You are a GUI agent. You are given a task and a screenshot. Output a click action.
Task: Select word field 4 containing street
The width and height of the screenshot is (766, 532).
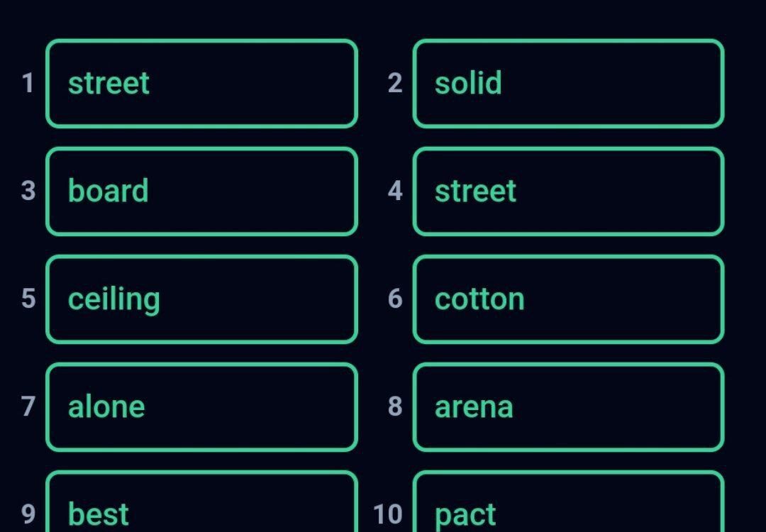click(x=568, y=192)
